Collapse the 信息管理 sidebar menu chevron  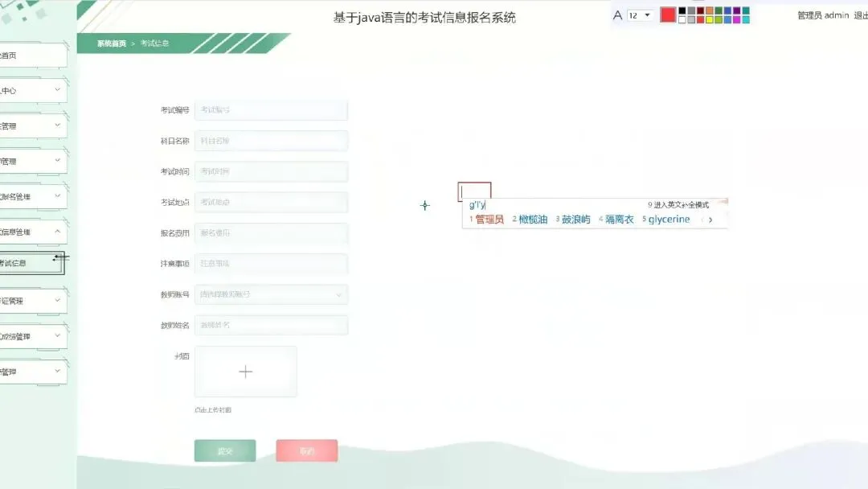click(x=57, y=232)
